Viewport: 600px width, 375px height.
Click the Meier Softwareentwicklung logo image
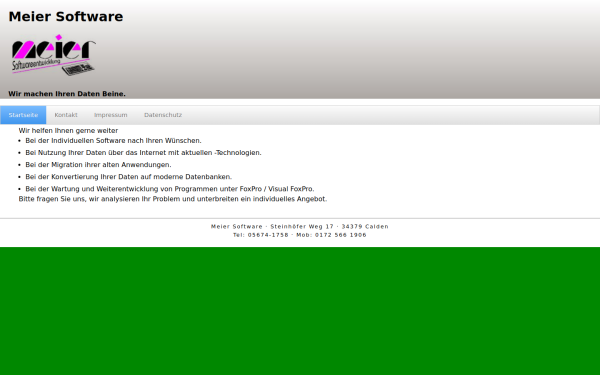[x=54, y=55]
